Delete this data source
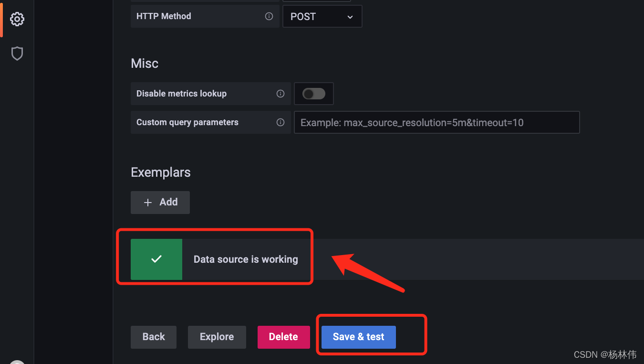The image size is (644, 364). [x=284, y=337]
